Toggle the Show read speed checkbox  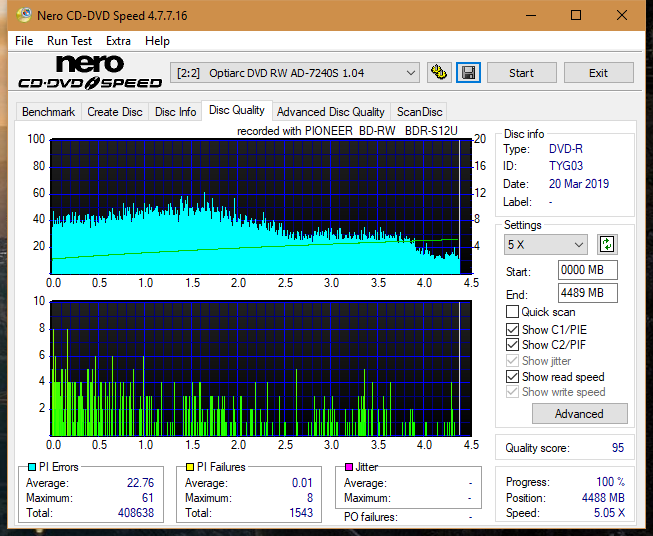(512, 376)
